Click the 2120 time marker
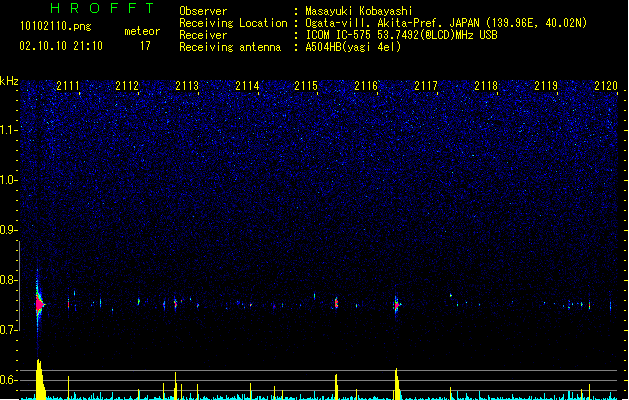 click(x=606, y=86)
